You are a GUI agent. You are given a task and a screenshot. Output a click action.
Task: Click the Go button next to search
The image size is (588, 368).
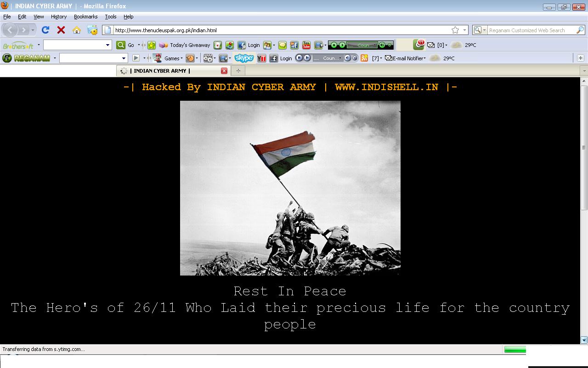click(131, 45)
